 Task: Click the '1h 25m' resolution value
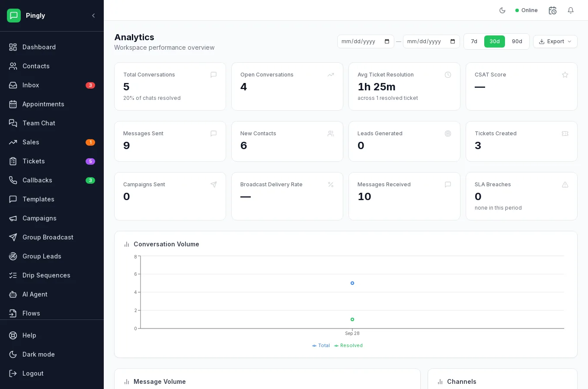[377, 87]
